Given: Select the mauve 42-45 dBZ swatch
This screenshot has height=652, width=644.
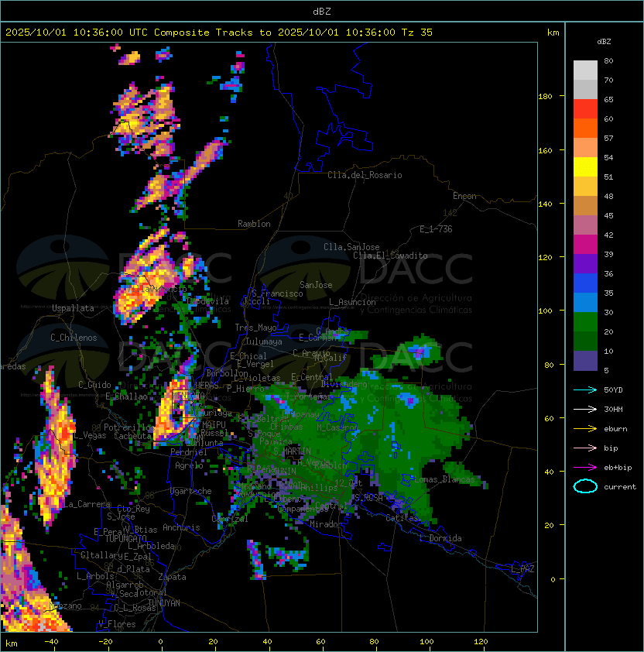Looking at the screenshot, I should (585, 225).
